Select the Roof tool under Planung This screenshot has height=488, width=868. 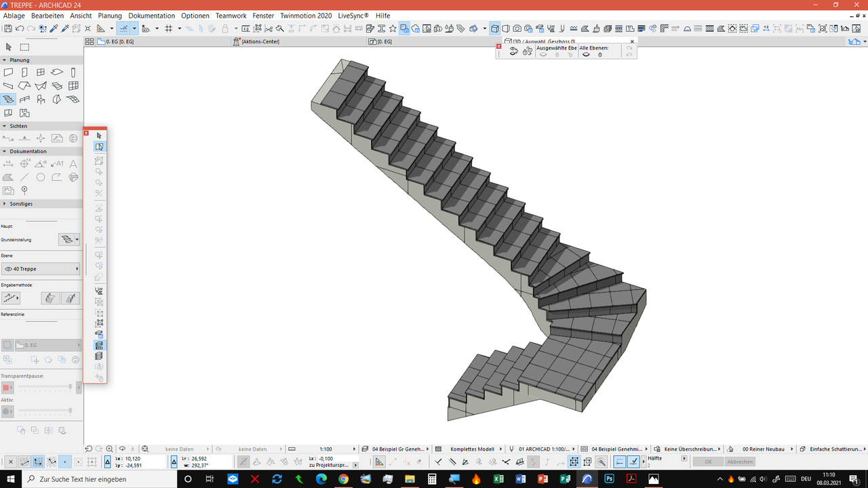click(24, 86)
